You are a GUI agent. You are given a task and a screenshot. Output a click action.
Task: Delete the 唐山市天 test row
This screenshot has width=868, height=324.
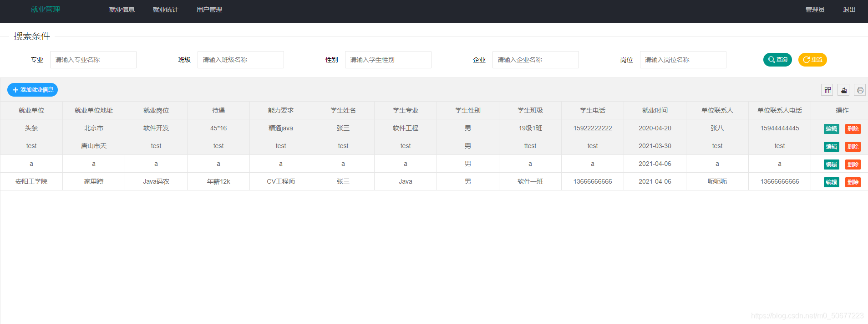(853, 147)
